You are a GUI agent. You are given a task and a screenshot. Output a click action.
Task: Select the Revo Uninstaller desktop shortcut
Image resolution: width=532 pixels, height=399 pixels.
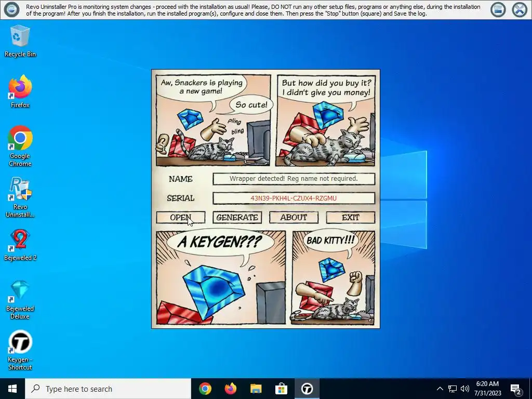click(x=20, y=197)
